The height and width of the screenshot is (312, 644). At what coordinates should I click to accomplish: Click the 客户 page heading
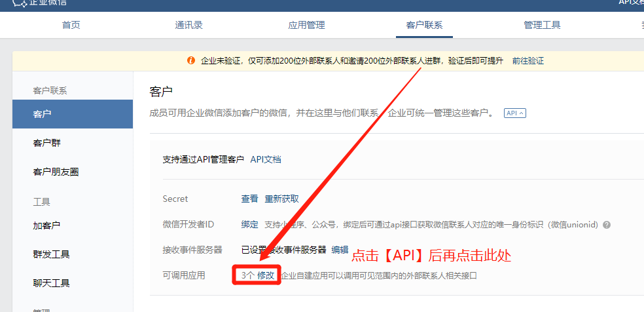161,92
